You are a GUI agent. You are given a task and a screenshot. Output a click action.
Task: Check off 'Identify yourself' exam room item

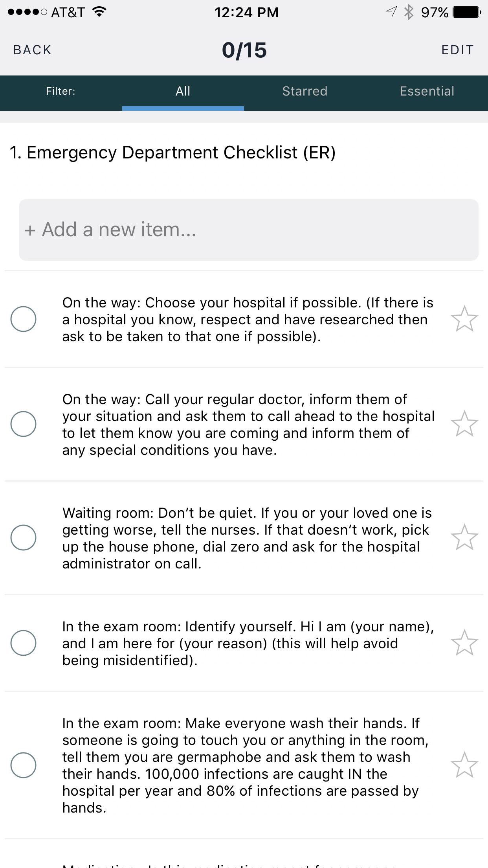[23, 643]
